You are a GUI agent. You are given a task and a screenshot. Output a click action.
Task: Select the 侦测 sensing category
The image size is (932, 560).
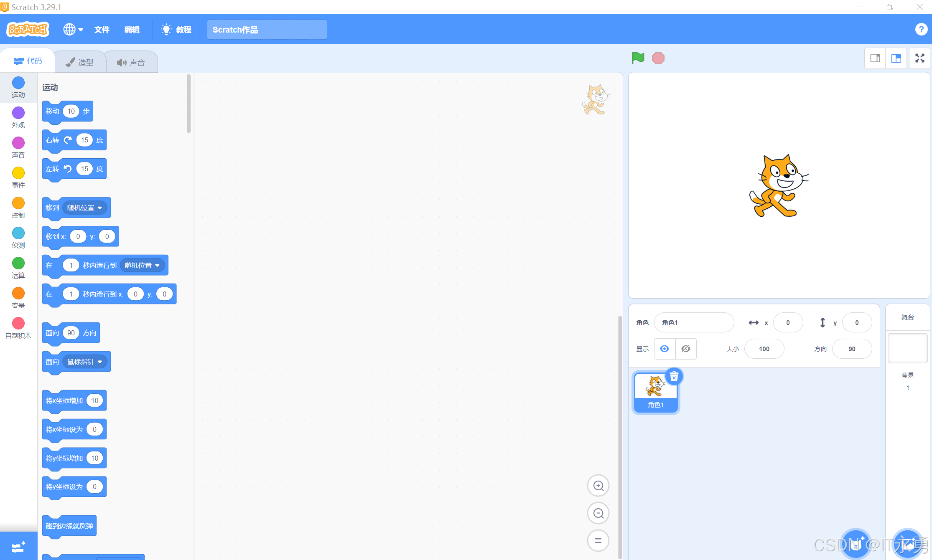pos(18,238)
